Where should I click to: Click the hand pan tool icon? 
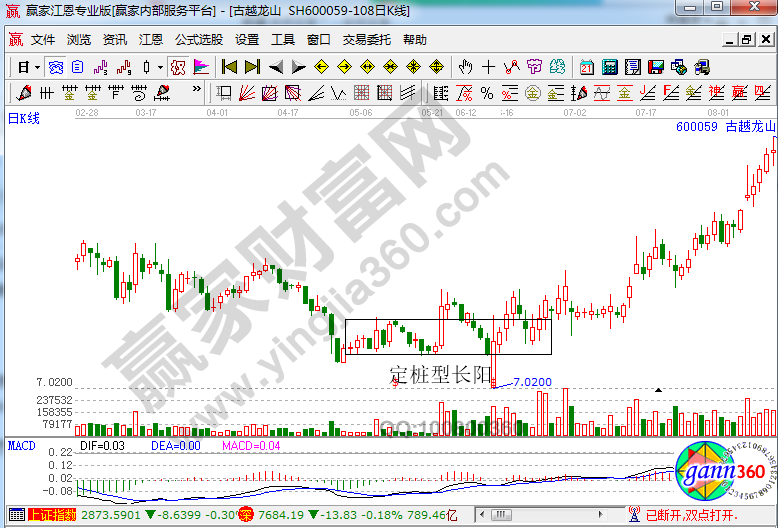465,67
